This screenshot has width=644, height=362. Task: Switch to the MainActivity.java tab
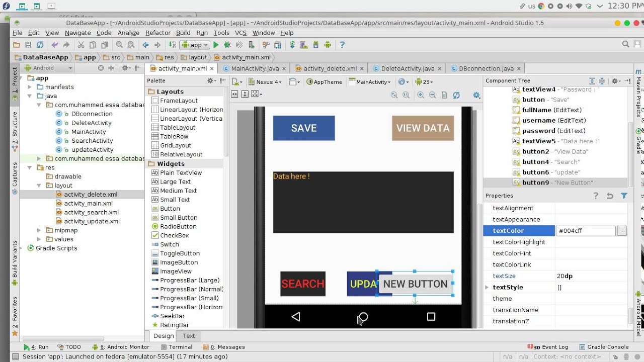point(255,68)
